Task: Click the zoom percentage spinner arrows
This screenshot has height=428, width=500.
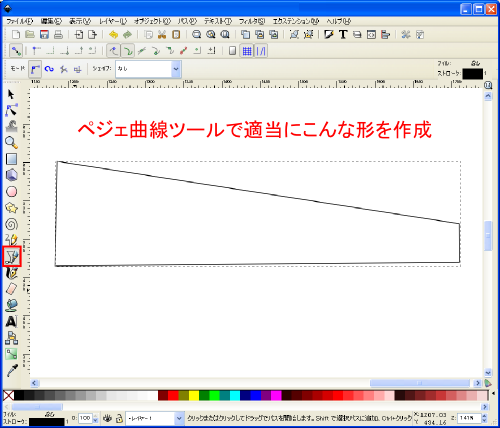Action: 485,418
